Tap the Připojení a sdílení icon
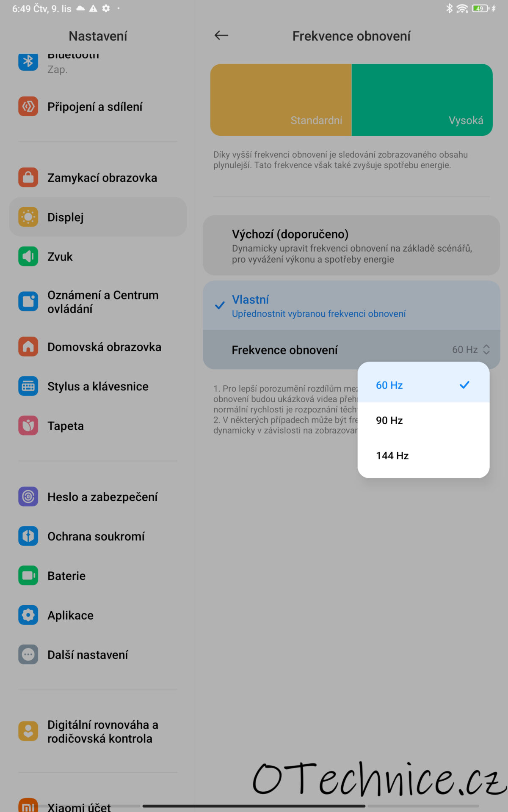 [28, 107]
